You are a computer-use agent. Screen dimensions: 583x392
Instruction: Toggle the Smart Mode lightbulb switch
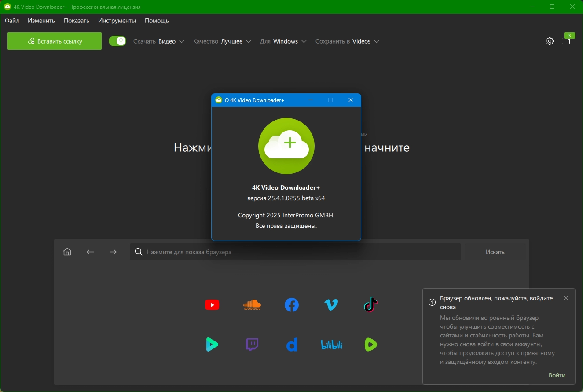pyautogui.click(x=117, y=41)
